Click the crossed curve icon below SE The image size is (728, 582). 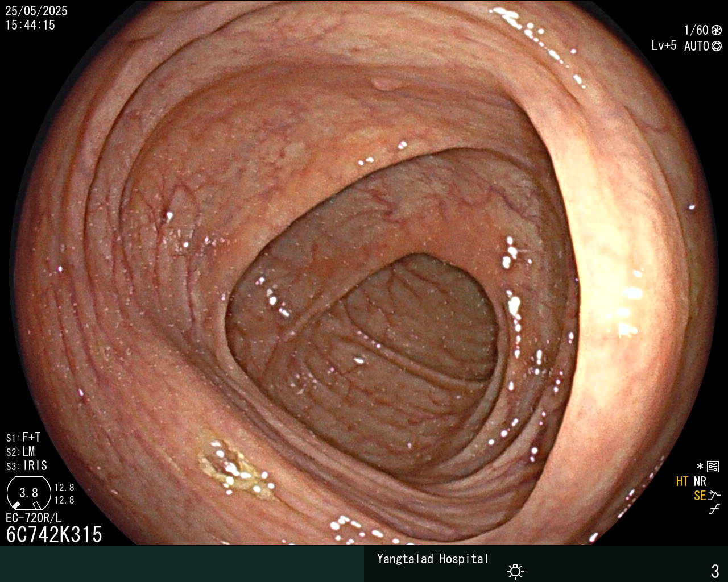tap(714, 509)
